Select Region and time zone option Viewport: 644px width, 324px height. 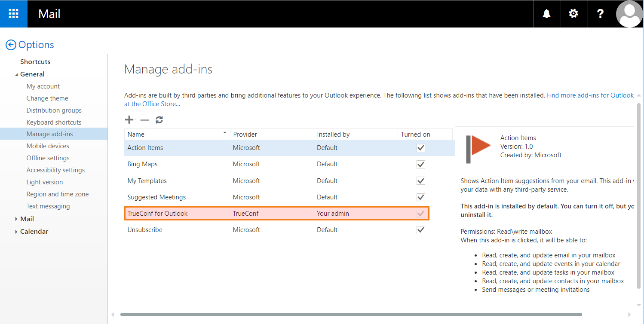[57, 194]
